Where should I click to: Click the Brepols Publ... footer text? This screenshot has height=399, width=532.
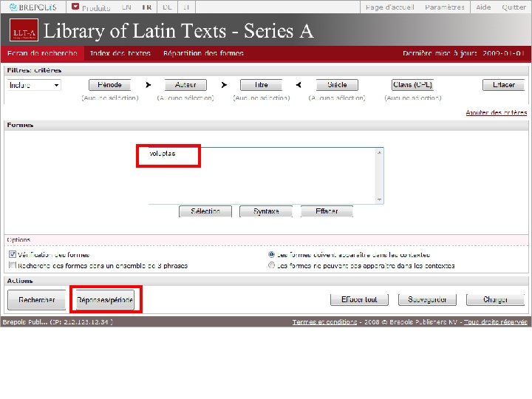58,322
